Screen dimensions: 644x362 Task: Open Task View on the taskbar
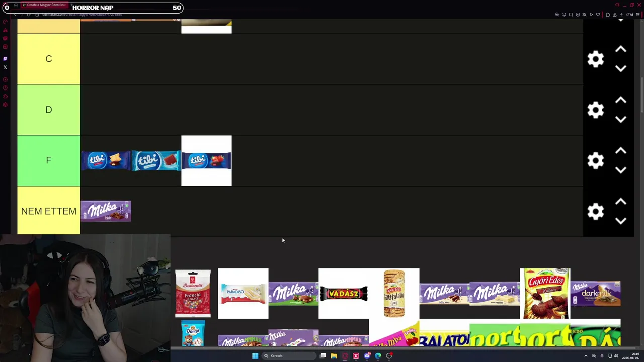click(x=323, y=356)
